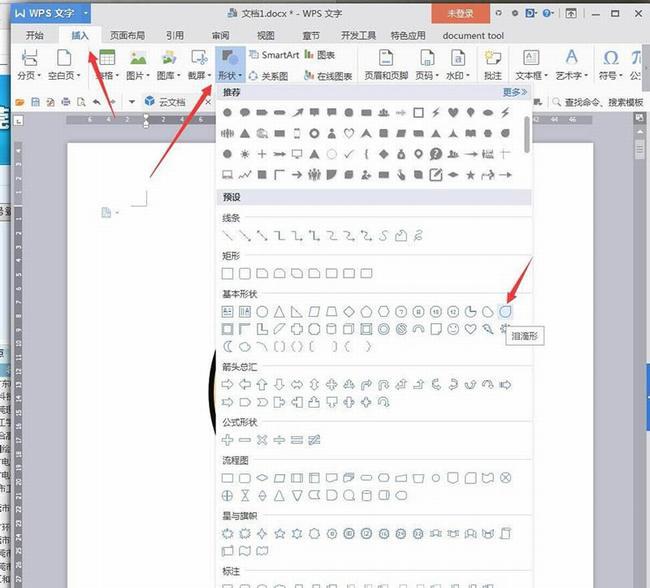
Task: Select the not-equal equation shape
Action: tap(314, 440)
